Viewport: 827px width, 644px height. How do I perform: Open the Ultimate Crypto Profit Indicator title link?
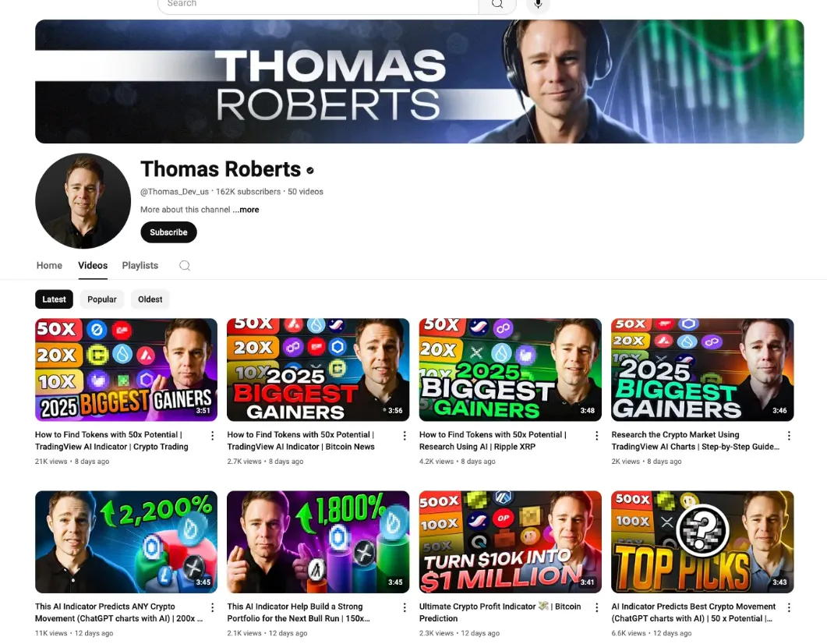(x=500, y=612)
